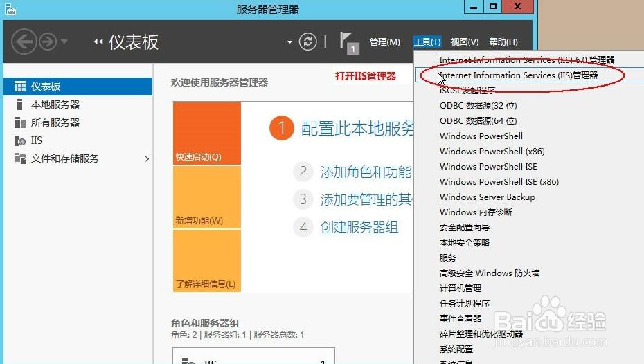
Task: Open the 视图(V) menu
Action: (x=465, y=42)
